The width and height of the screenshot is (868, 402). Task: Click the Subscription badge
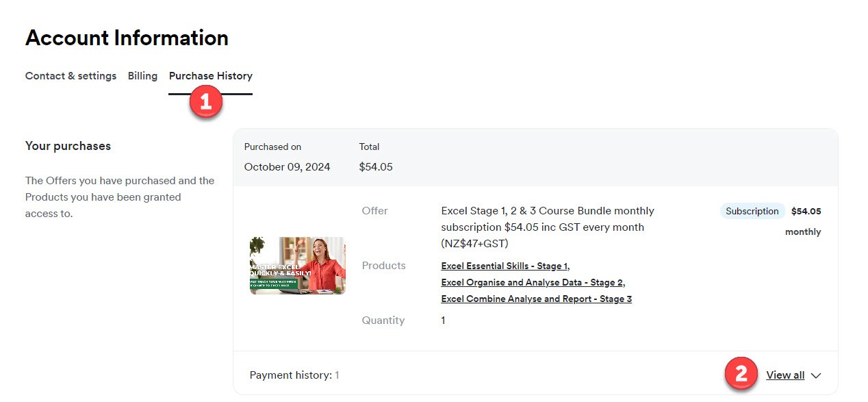click(752, 211)
